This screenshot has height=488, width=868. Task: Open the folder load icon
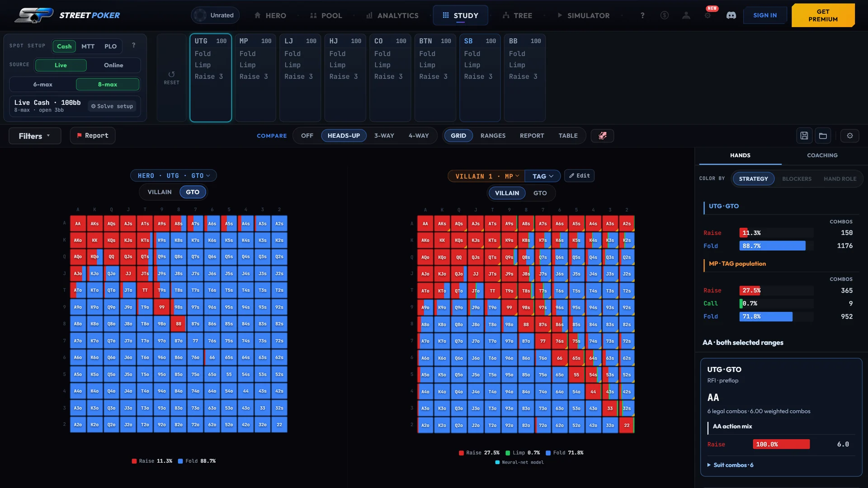[x=823, y=136]
